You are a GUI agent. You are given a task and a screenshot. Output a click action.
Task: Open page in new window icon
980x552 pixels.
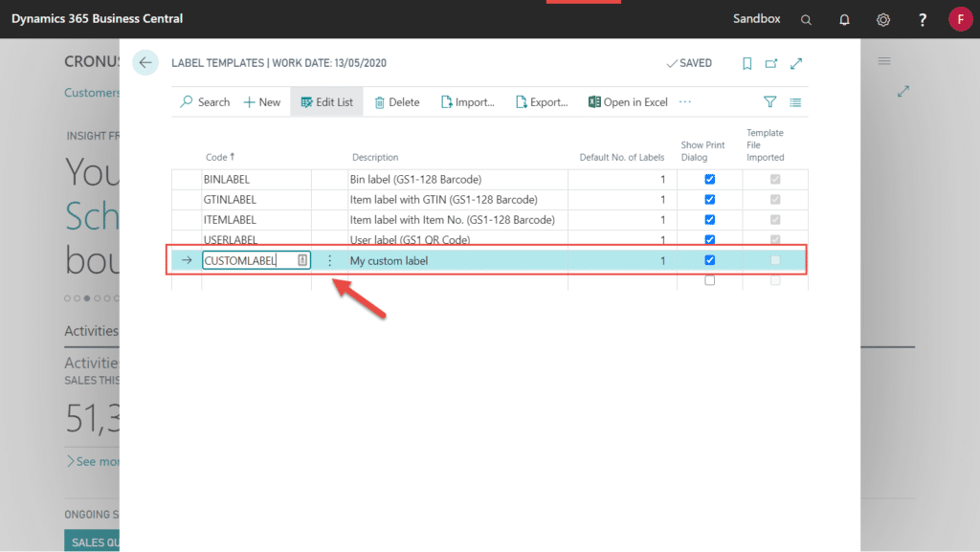[771, 63]
